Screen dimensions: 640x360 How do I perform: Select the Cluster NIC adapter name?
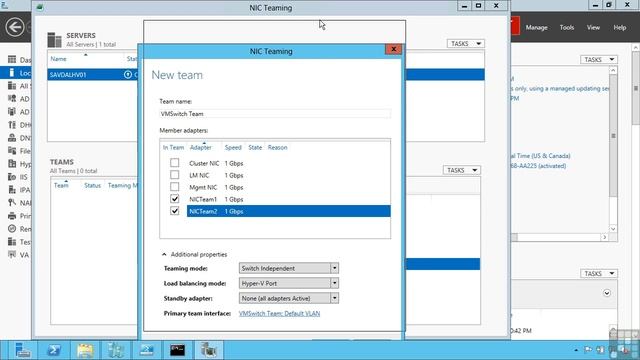point(204,163)
